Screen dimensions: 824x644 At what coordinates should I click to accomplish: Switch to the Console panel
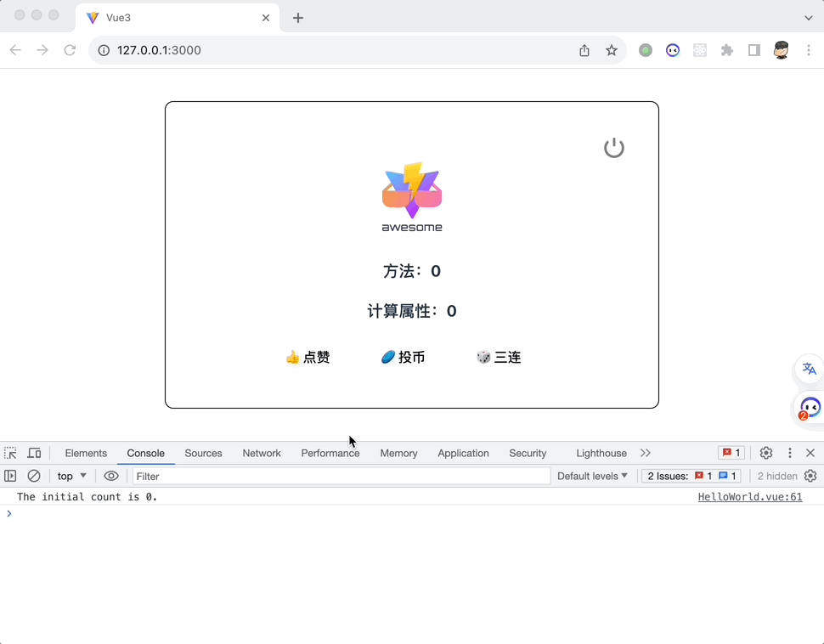145,453
